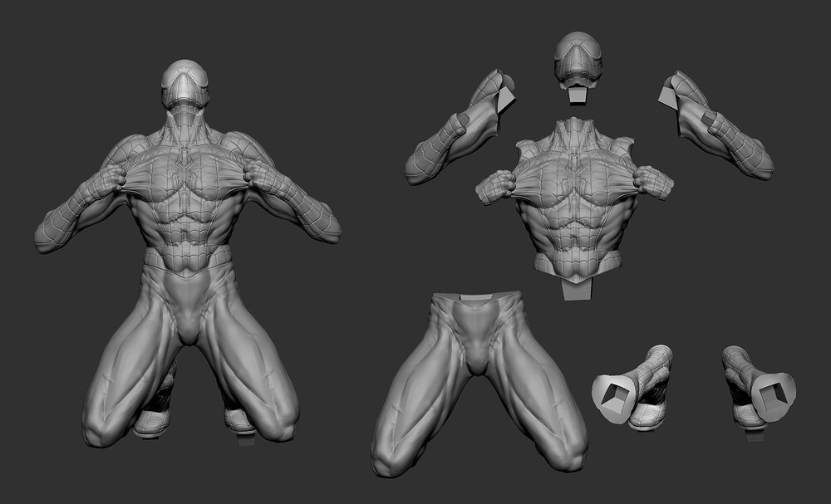This screenshot has height=504, width=831.
Task: Select the separated head piece
Action: coord(578,68)
